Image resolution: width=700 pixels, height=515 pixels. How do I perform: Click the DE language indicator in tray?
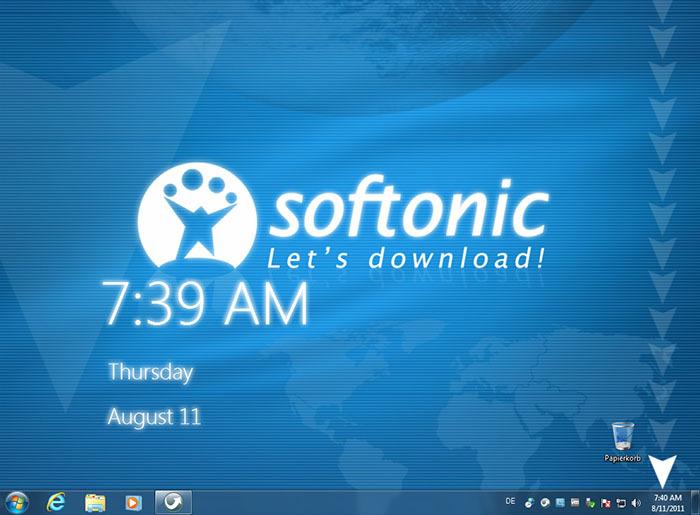(510, 502)
